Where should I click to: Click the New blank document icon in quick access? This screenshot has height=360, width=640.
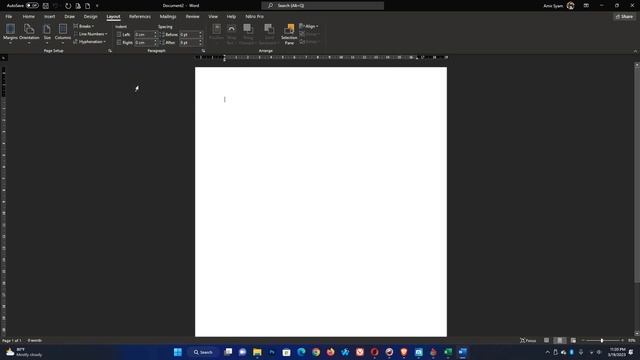[x=87, y=6]
